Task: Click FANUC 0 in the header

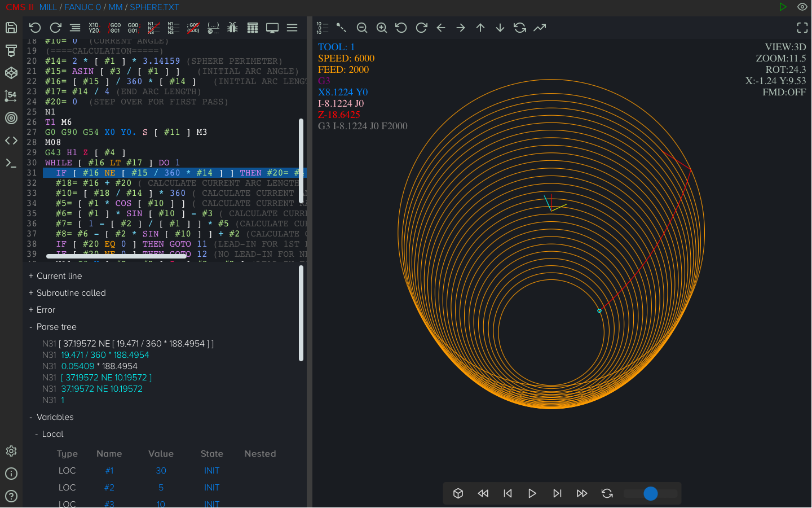Action: (x=82, y=7)
